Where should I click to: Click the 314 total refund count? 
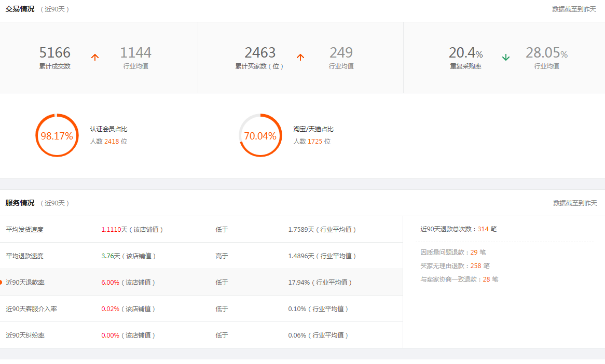483,229
